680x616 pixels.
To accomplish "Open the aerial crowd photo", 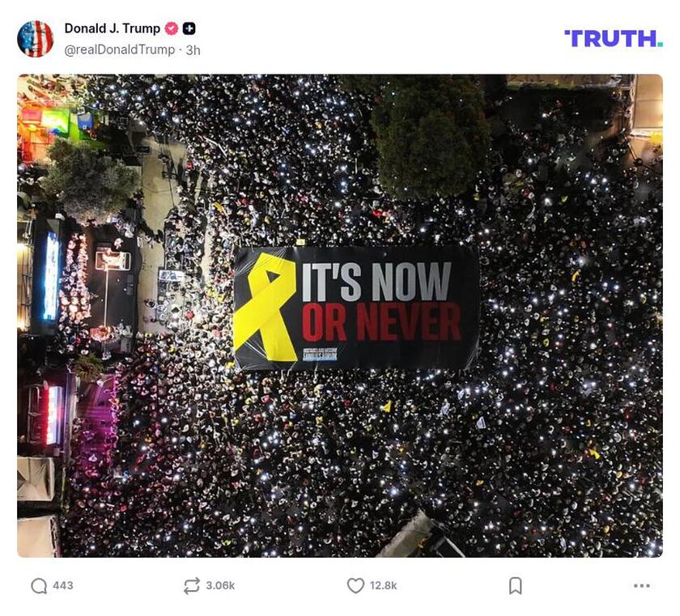I will [340, 316].
